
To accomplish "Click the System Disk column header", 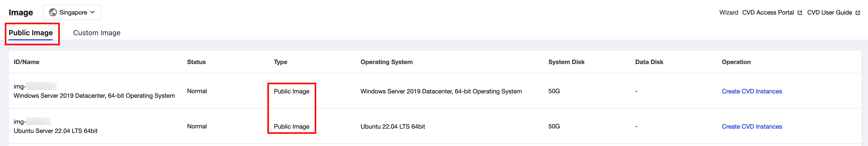I will pos(566,62).
